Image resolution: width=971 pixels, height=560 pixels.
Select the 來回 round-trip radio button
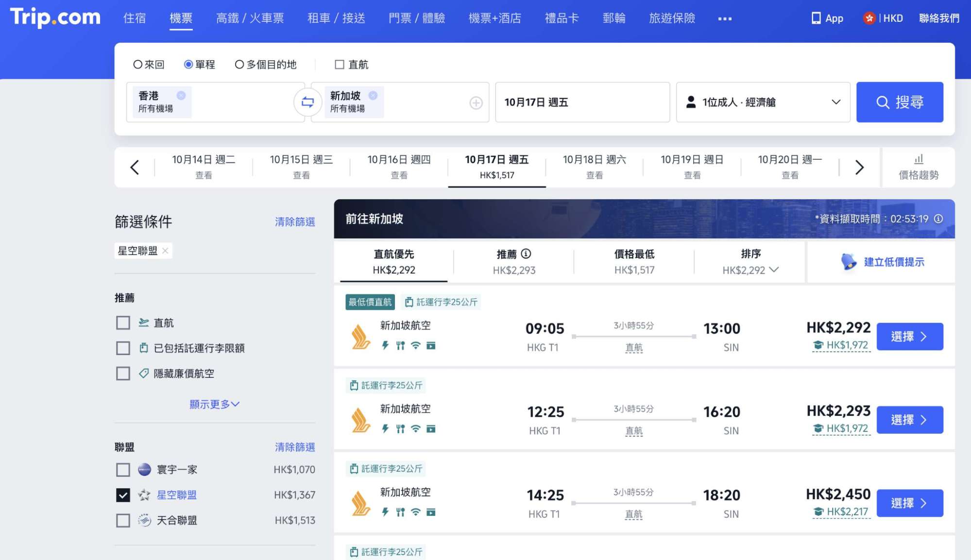[137, 64]
